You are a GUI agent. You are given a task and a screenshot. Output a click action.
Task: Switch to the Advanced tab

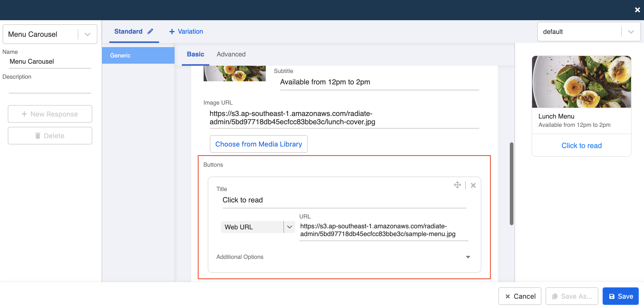231,54
